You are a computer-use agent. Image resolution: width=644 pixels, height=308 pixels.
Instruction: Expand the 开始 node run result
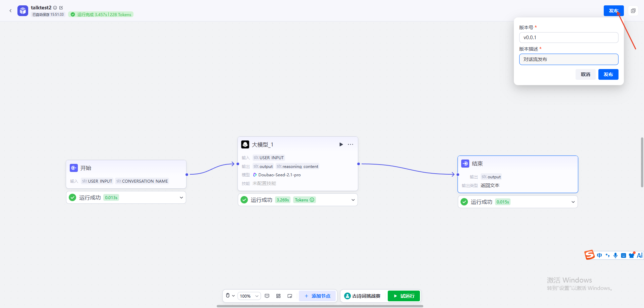point(181,198)
